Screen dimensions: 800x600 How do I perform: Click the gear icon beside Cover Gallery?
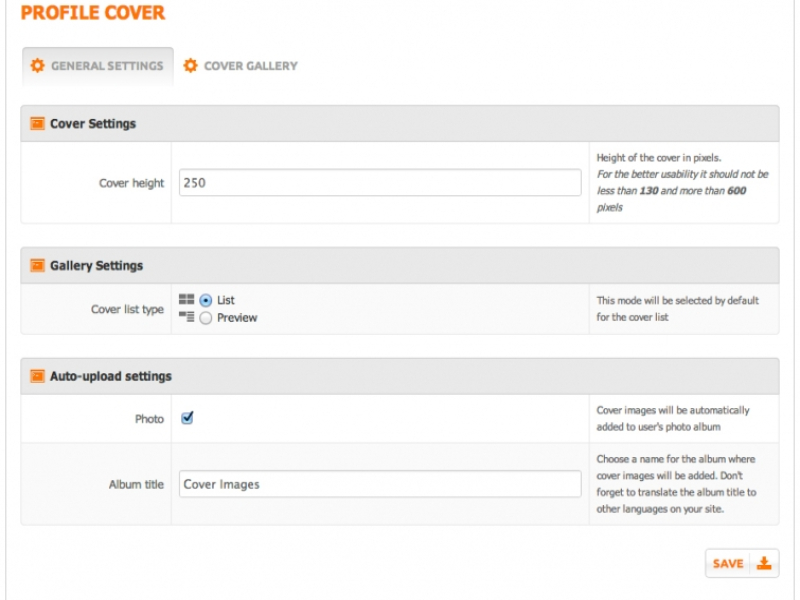[190, 66]
